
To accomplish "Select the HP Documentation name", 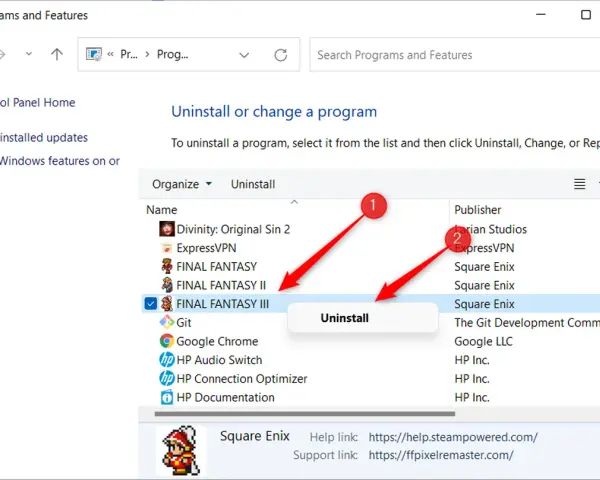I will click(x=225, y=397).
